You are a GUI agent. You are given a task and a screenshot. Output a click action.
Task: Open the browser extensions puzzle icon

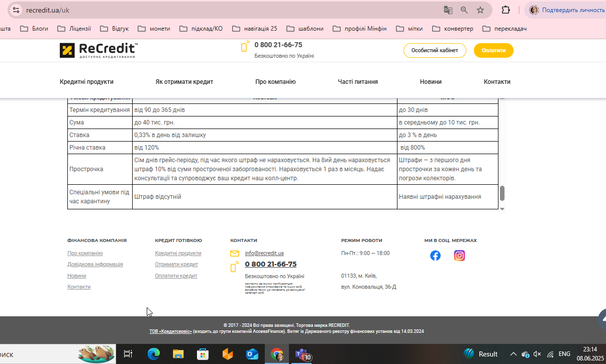[506, 10]
